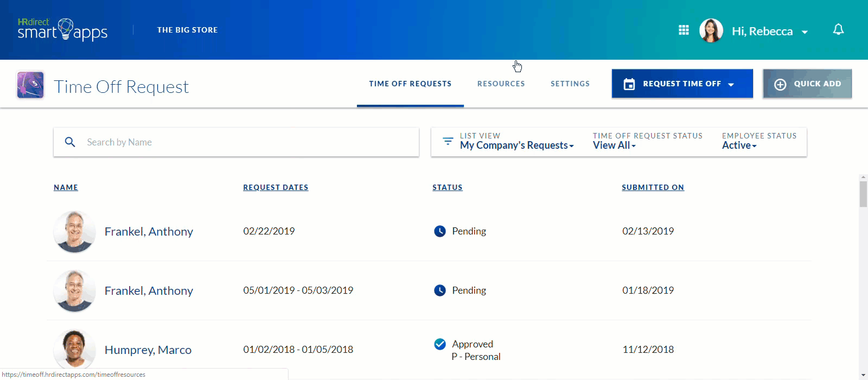Sort by the REQUEST DATES column header
Screen dimensions: 868x380
coord(276,187)
